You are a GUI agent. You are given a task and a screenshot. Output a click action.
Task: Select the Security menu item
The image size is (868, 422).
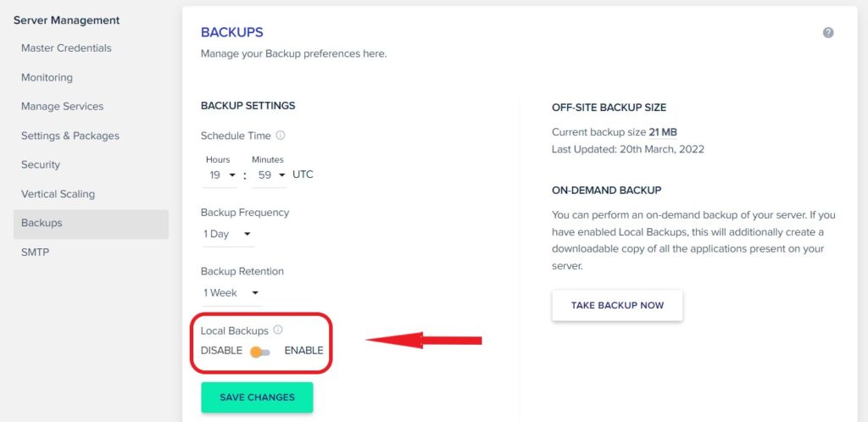[x=41, y=165]
